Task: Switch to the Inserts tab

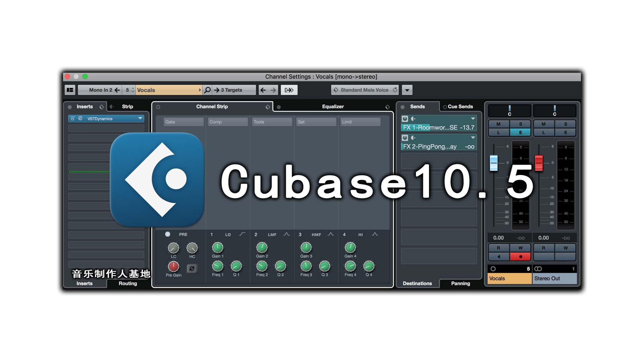Action: point(85,283)
